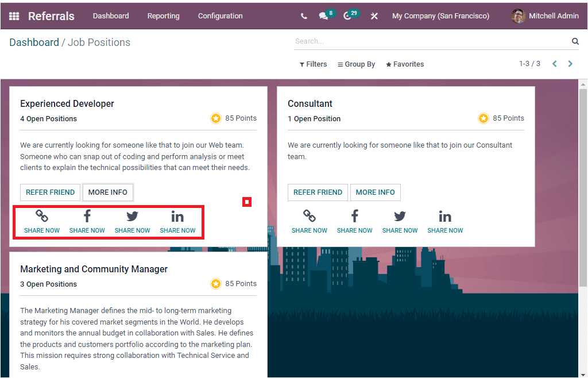Open the Favorites dropdown
The image size is (588, 378).
[404, 64]
